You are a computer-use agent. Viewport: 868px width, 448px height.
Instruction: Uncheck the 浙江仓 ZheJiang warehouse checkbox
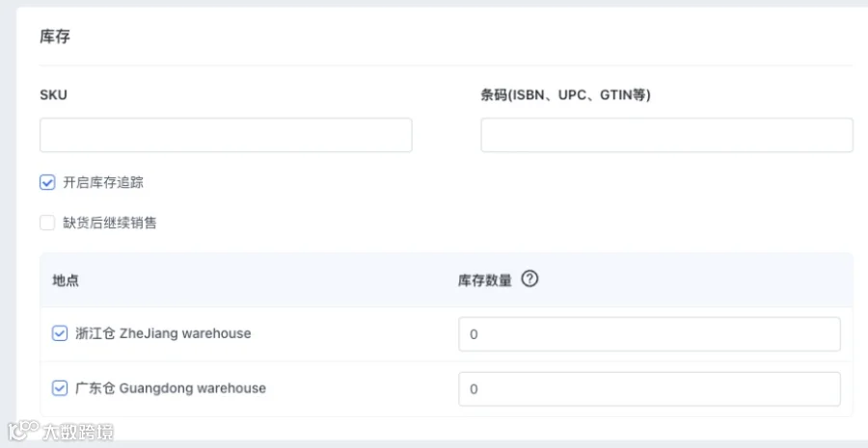pos(60,333)
